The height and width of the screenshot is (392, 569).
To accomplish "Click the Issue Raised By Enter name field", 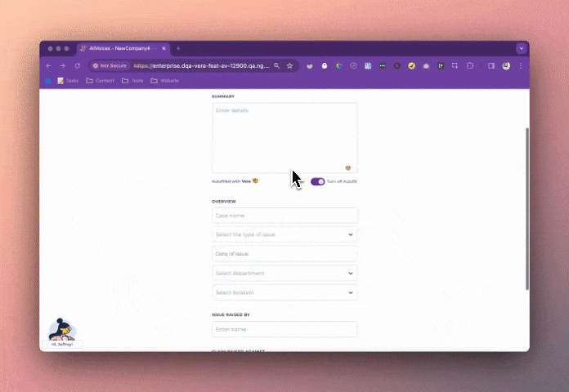I will click(284, 329).
